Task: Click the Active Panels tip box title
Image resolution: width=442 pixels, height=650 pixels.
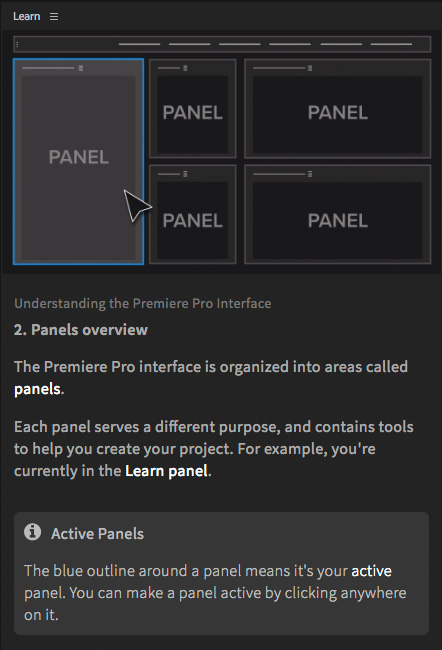Action: coord(97,534)
